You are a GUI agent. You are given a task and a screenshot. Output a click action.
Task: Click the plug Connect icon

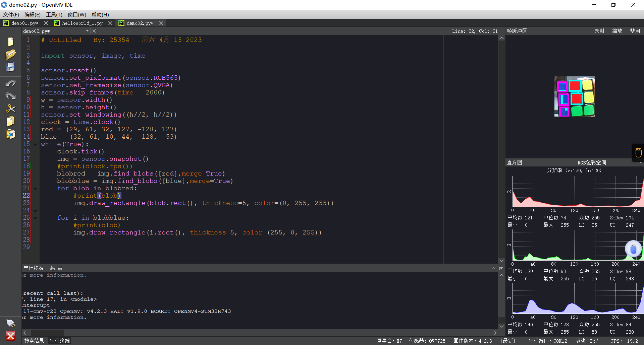pos(11,323)
